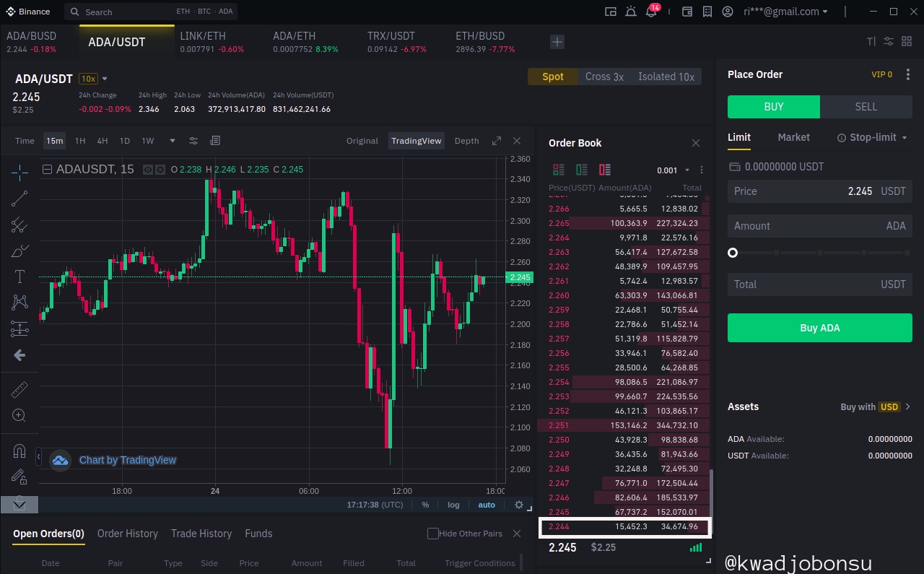Toggle auto scale on chart
Screen dimensions: 924x574
pos(487,505)
